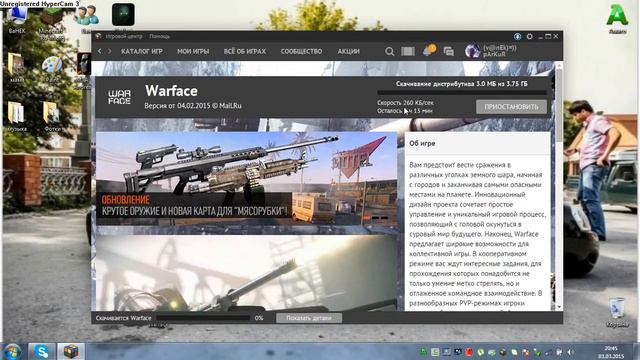Switch to МОИ ИГРЫ tab

point(193,51)
